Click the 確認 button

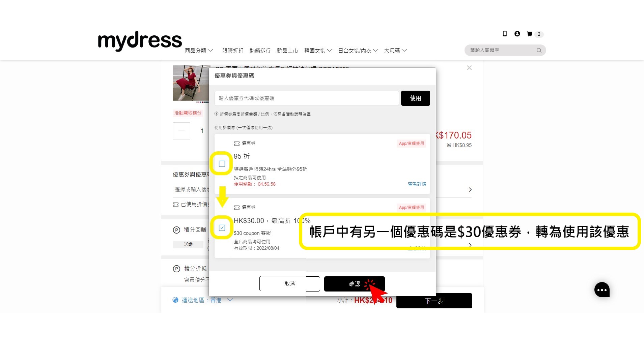[355, 284]
